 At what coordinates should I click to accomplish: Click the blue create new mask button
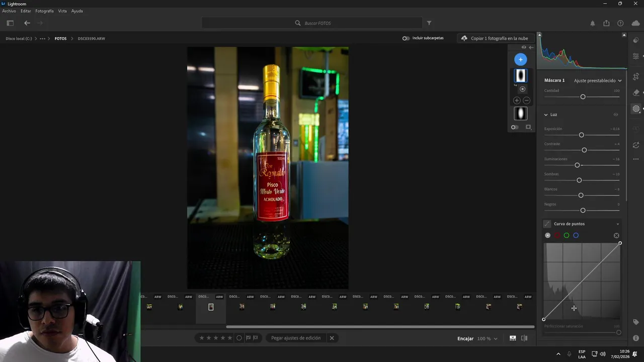520,59
